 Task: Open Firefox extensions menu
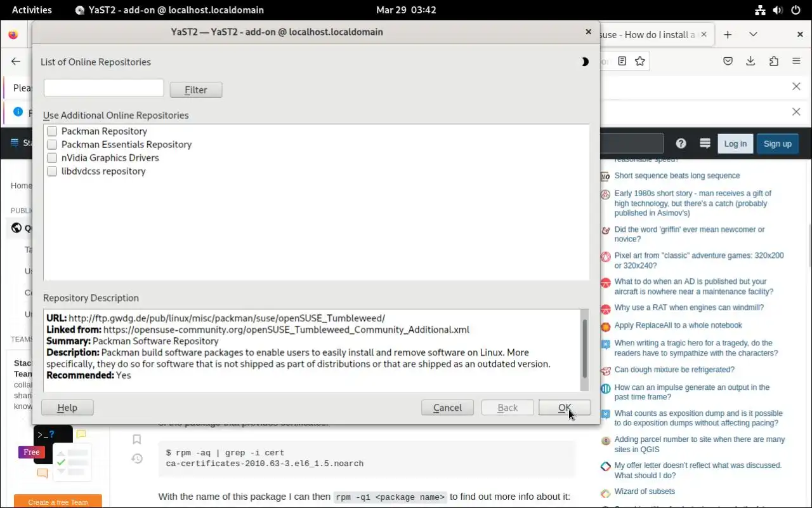[x=773, y=62]
